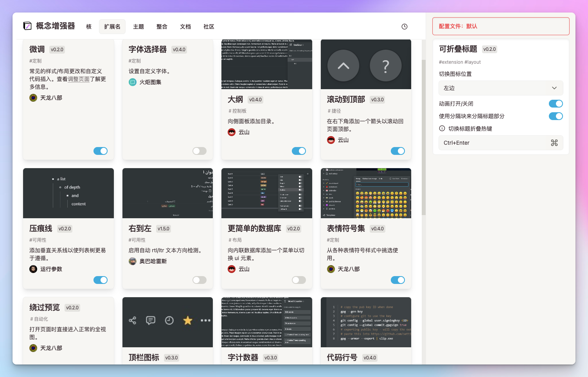This screenshot has height=377, width=588.
Task: Click 云山's avatar on the 滚动到顶部 card
Action: [331, 140]
